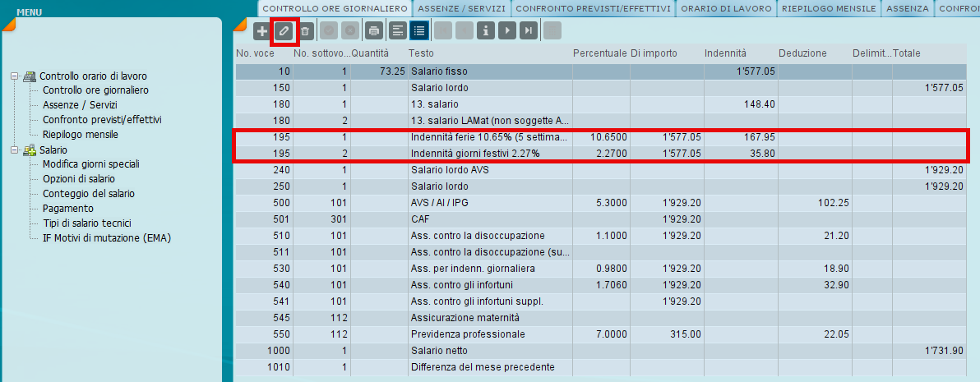Select Conteggio del salario in menu

(x=88, y=194)
